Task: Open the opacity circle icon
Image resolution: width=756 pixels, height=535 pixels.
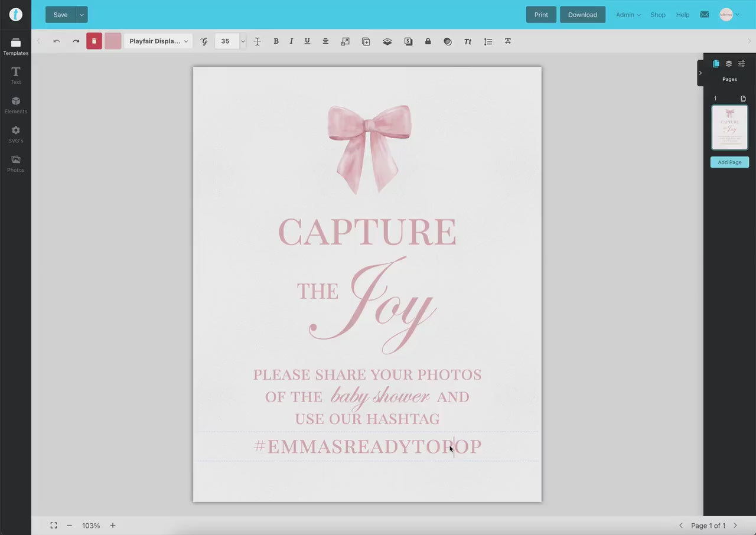Action: click(448, 41)
